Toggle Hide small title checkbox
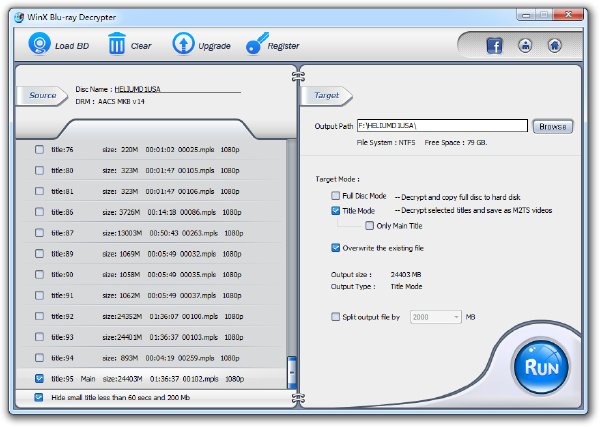This screenshot has width=600, height=427. point(39,397)
